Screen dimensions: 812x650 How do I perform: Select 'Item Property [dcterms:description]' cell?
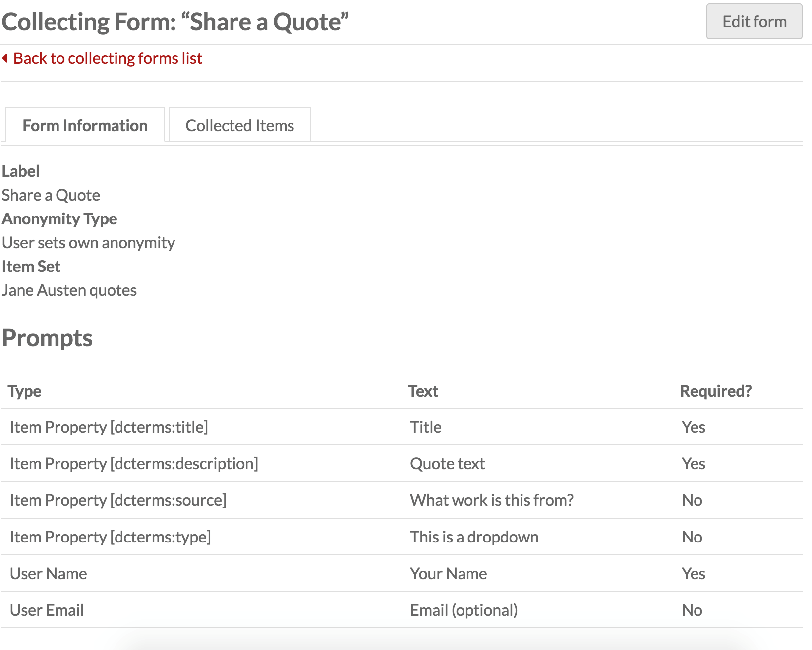tap(134, 464)
